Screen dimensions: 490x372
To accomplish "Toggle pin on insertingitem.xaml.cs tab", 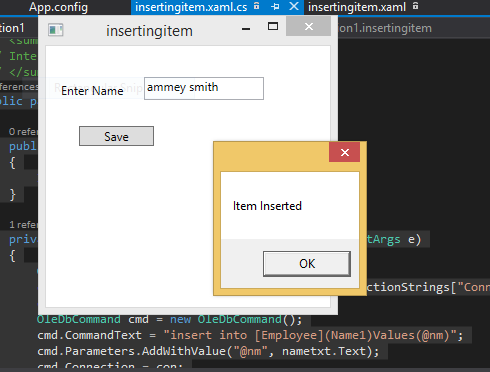I will (275, 6).
